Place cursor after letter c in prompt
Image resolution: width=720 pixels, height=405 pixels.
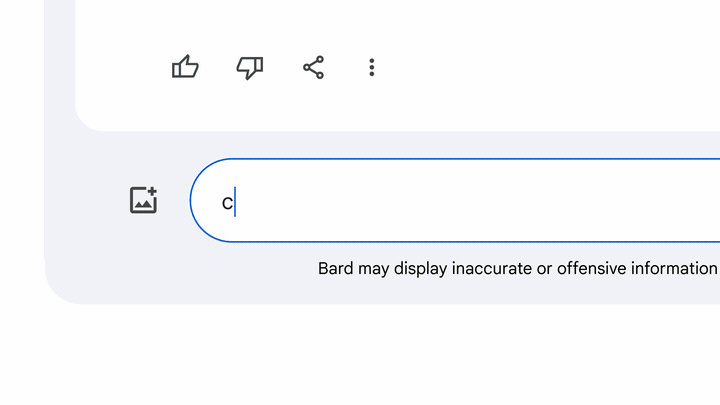tap(235, 202)
